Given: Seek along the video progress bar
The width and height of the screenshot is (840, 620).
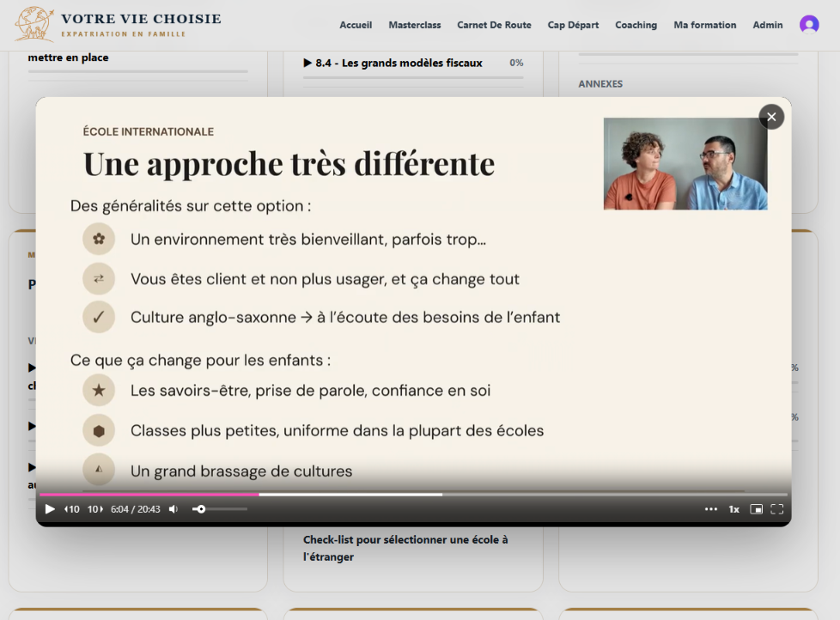Looking at the screenshot, I should pyautogui.click(x=413, y=495).
